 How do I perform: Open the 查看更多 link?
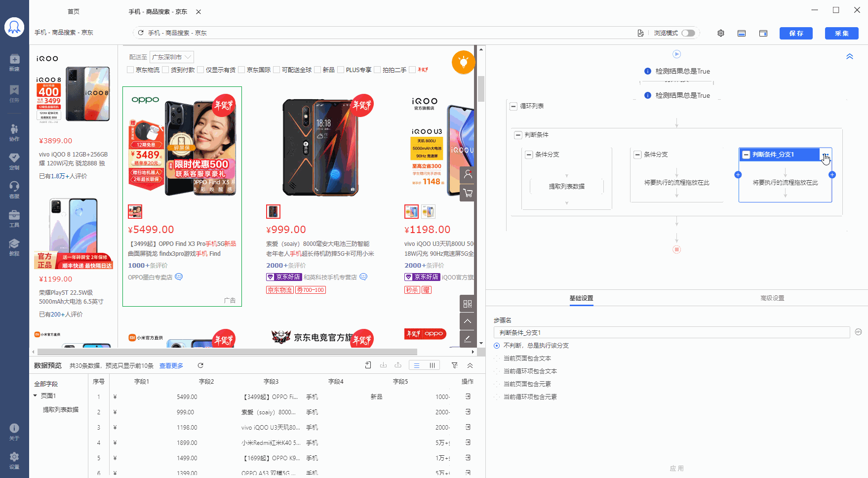click(171, 366)
